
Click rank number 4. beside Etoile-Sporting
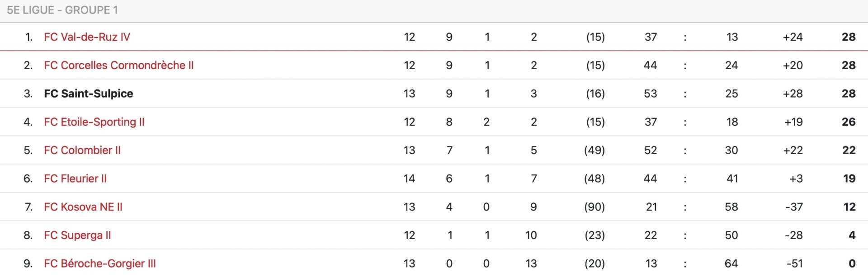28,122
